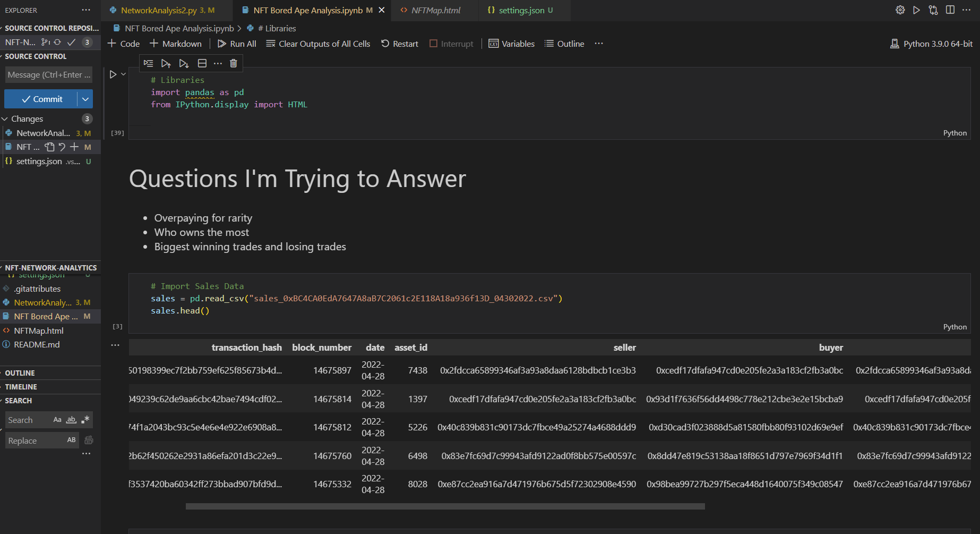
Task: Discard changes using the revert arrow on NFT file
Action: (x=62, y=147)
